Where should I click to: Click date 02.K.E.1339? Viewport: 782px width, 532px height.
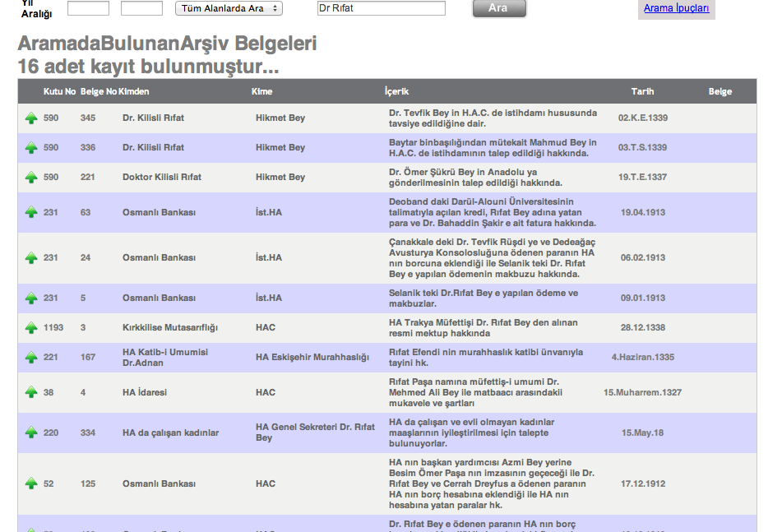coord(643,118)
